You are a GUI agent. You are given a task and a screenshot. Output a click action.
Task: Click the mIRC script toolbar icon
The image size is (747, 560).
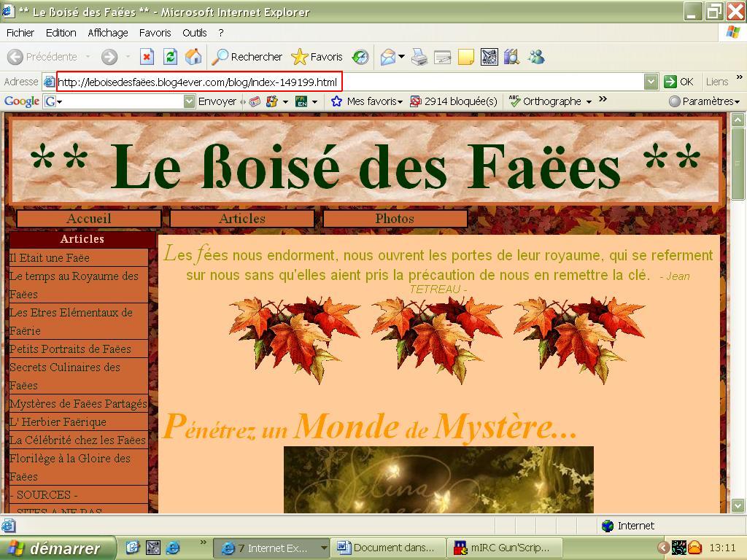point(489,57)
